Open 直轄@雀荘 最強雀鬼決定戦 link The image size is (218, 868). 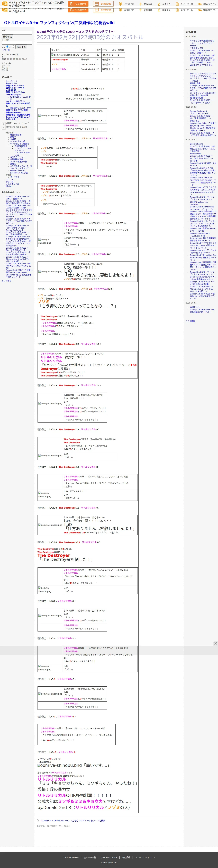pyautogui.click(x=18, y=115)
